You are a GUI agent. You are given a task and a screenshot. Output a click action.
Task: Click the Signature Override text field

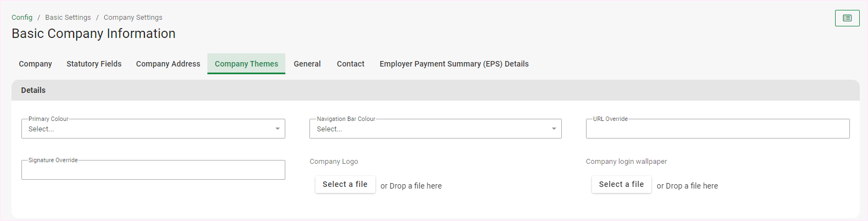click(153, 170)
